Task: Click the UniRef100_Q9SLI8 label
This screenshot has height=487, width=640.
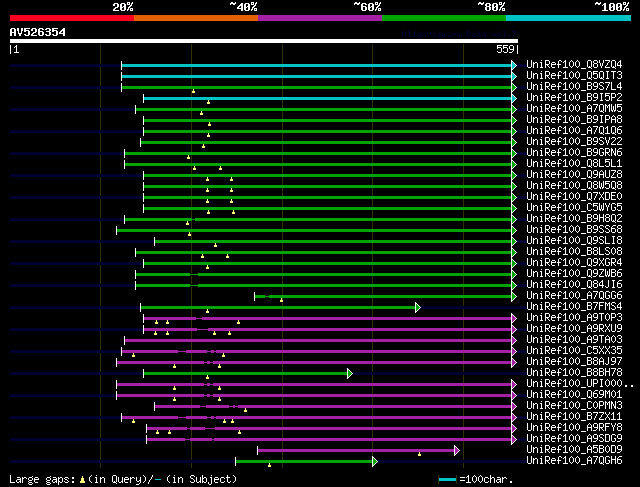Action: [574, 241]
